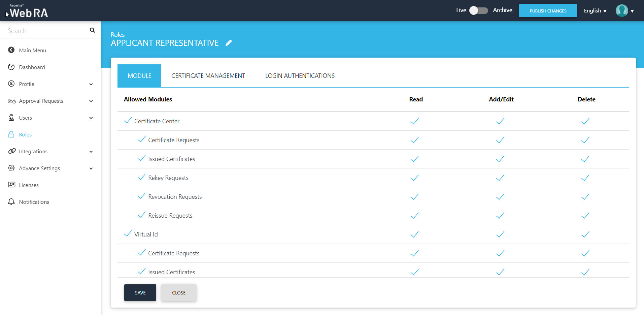This screenshot has width=644, height=315.
Task: Click the Advance Settings gear icon
Action: coord(11,168)
